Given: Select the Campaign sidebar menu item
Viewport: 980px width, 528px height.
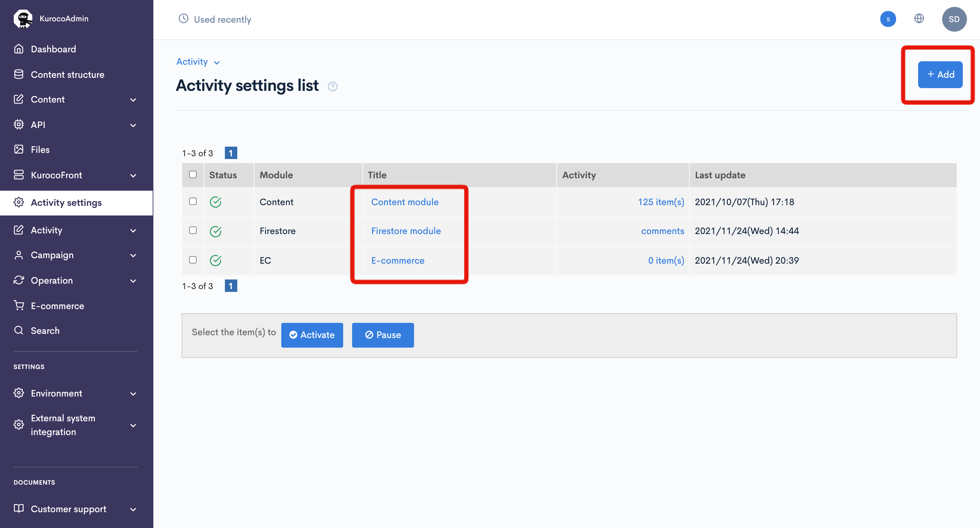Looking at the screenshot, I should pyautogui.click(x=52, y=255).
